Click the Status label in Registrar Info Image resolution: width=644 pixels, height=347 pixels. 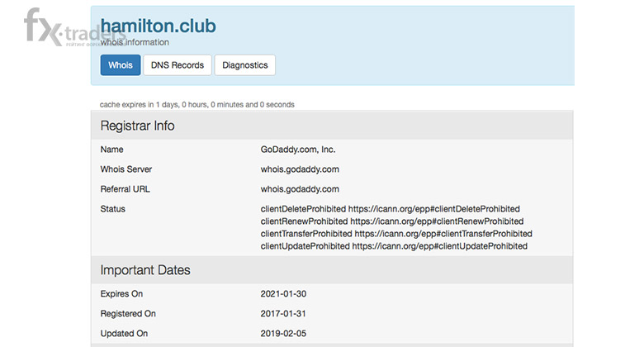112,209
